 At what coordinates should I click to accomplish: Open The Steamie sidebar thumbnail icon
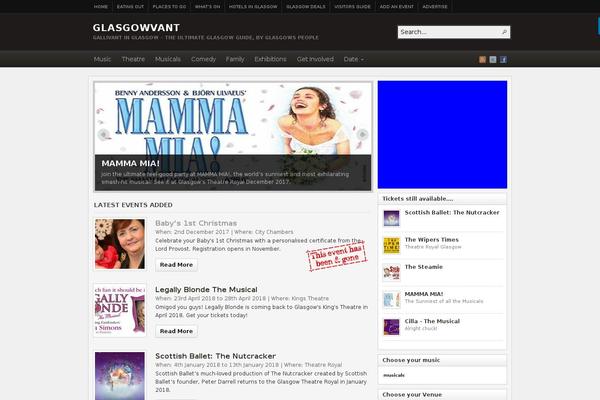coord(391,273)
